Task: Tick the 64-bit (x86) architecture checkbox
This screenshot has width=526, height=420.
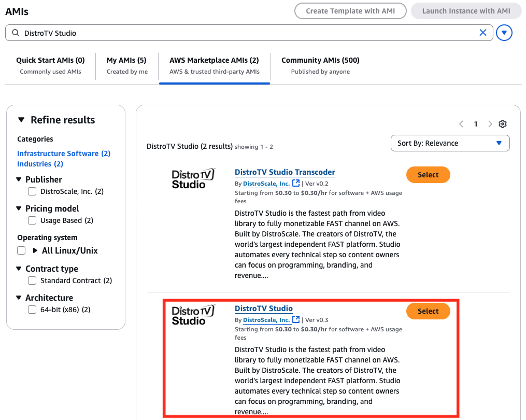Action: click(32, 310)
